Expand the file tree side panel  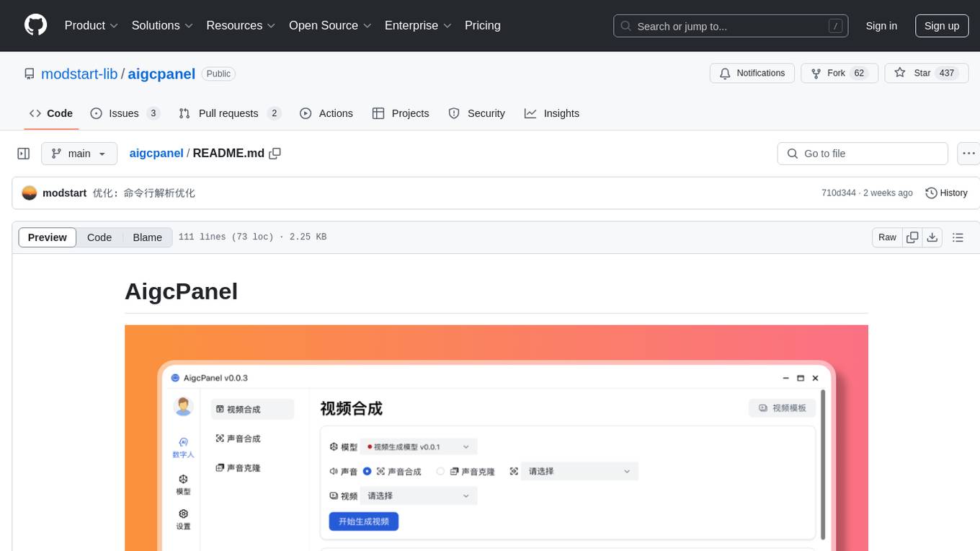tap(24, 154)
